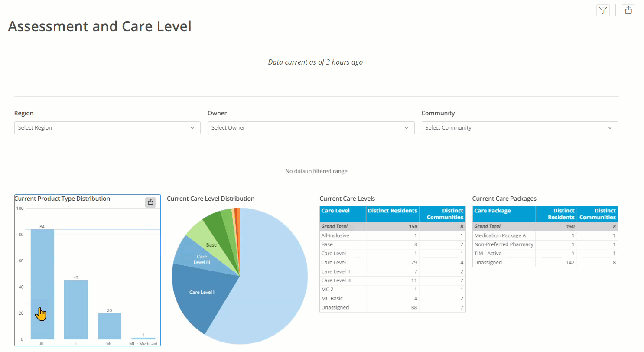
Task: Click the Non-Preferred Pharmacy table row
Action: coord(545,244)
